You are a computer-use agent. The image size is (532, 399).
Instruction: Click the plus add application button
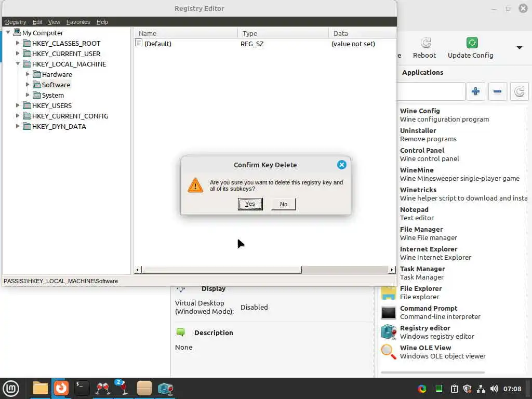[475, 91]
